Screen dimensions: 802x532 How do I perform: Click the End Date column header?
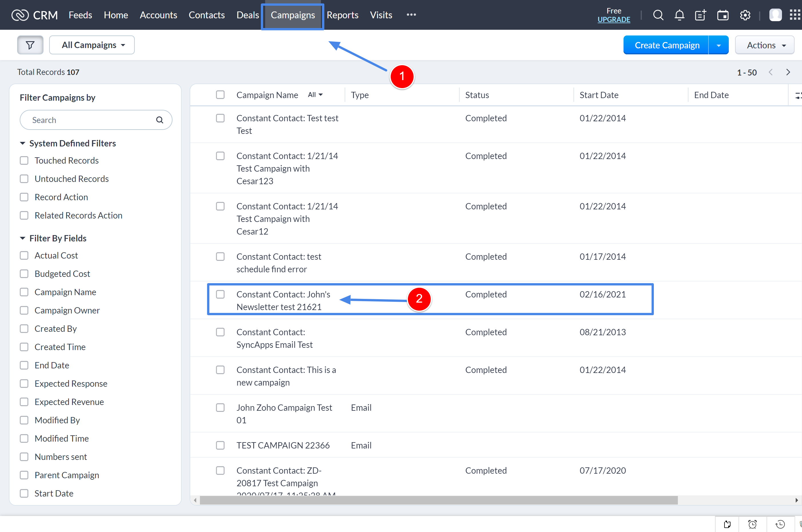pos(711,95)
